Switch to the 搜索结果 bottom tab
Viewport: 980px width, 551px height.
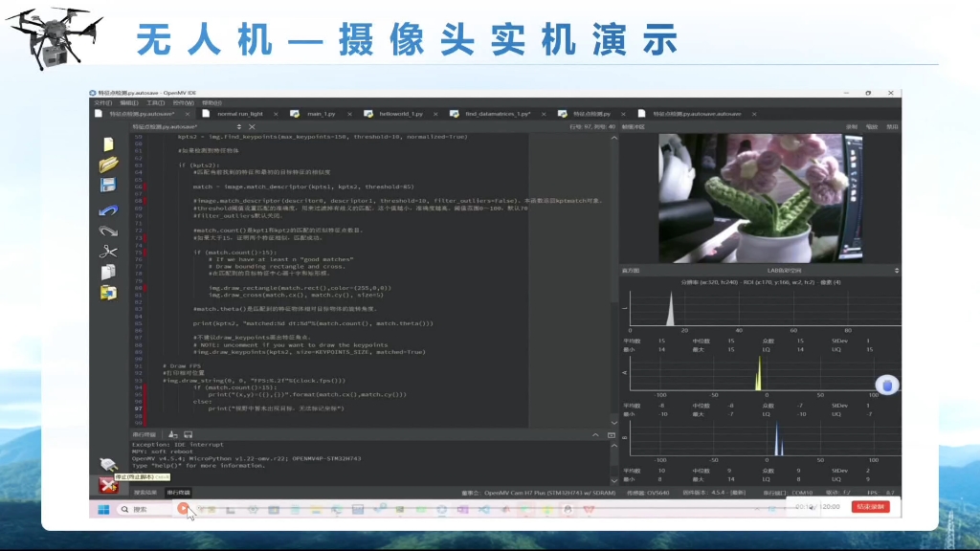(x=145, y=493)
